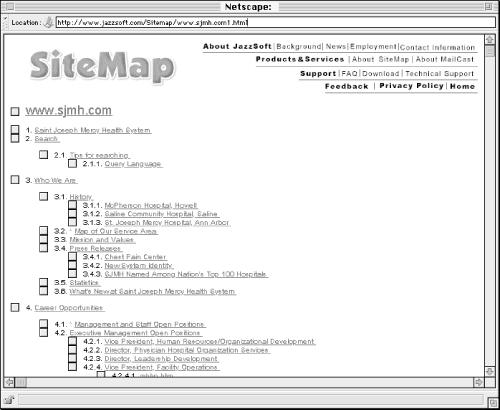This screenshot has height=410, width=500.
Task: Open the Privacy Policy link
Action: (411, 86)
